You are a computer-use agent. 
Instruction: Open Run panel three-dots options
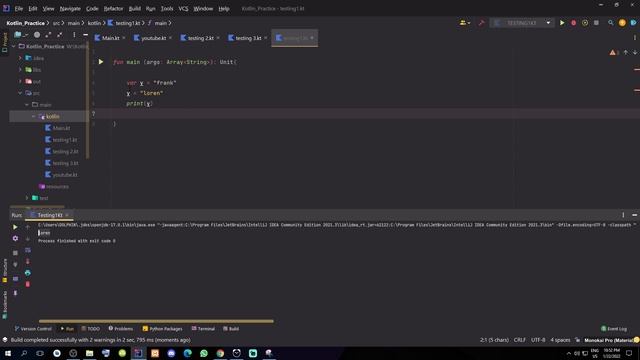click(623, 215)
